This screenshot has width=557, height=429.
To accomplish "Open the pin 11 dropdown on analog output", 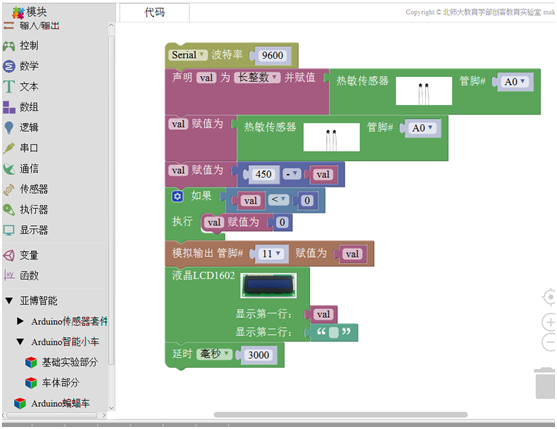I will 271,254.
